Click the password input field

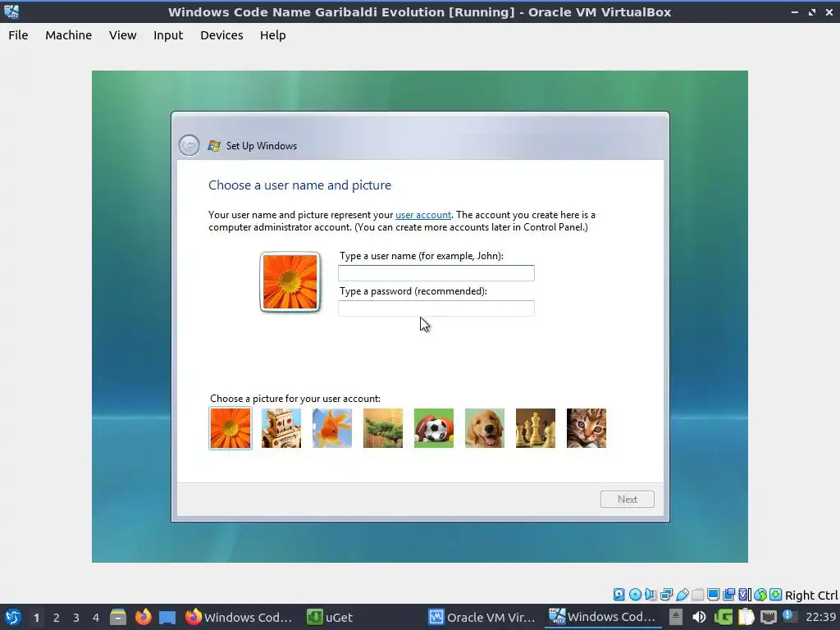click(436, 308)
